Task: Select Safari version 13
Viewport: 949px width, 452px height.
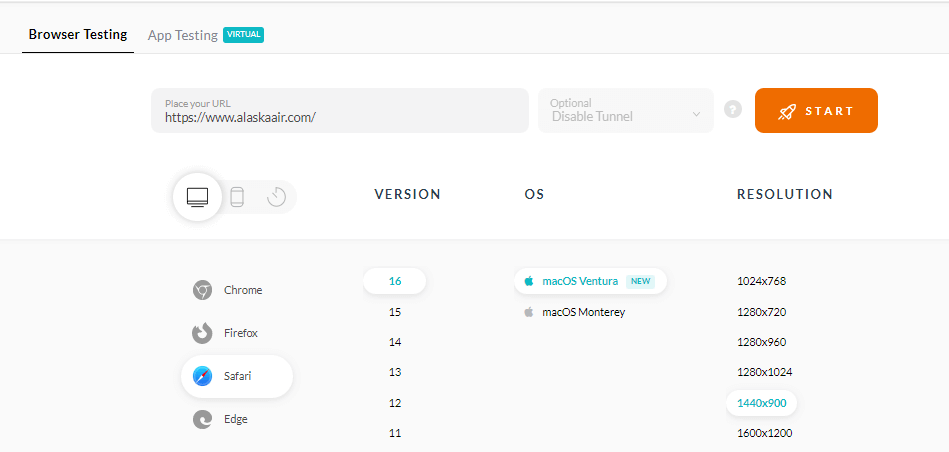Action: point(395,372)
